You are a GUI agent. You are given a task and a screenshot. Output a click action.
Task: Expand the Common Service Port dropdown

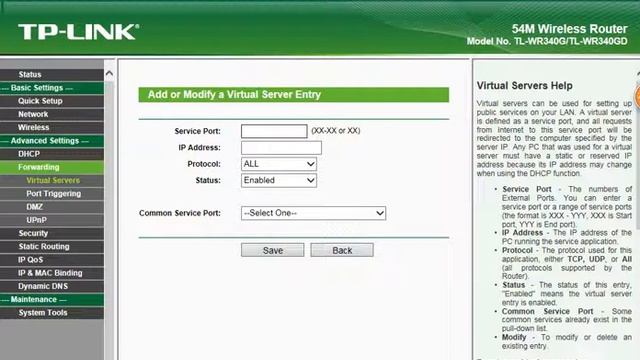tap(313, 213)
